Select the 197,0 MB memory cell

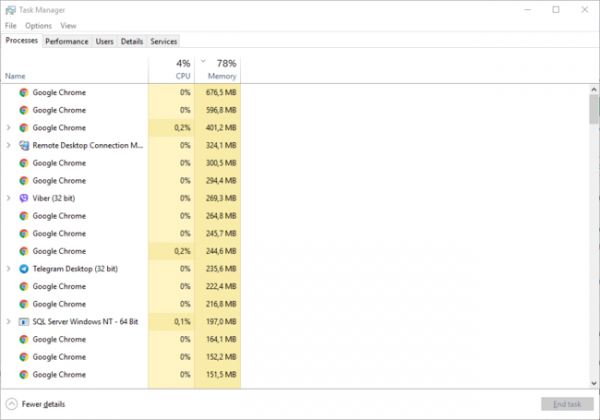(218, 322)
